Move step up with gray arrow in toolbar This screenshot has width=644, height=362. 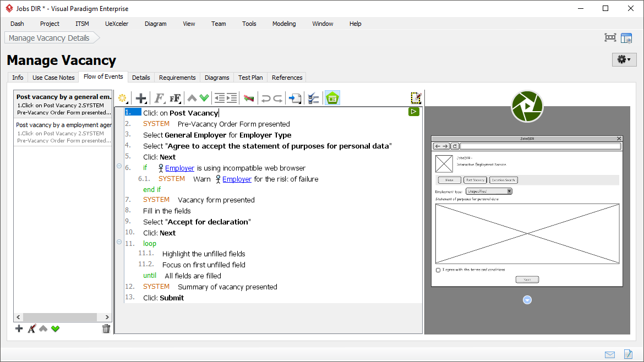(192, 98)
